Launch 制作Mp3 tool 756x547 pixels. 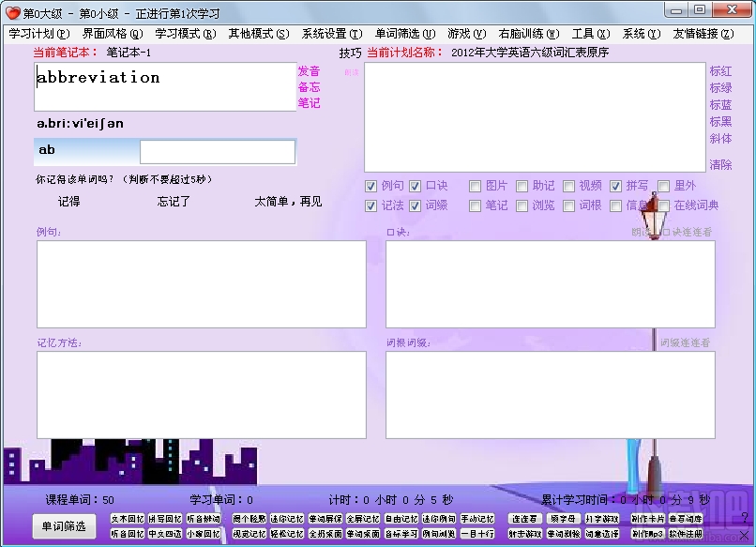(x=647, y=534)
